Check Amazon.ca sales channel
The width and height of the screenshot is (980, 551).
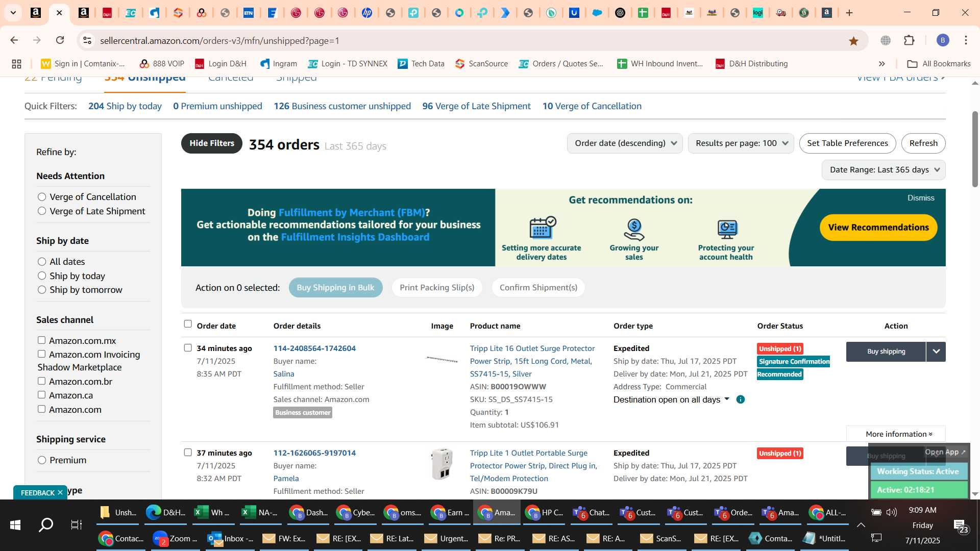point(42,395)
